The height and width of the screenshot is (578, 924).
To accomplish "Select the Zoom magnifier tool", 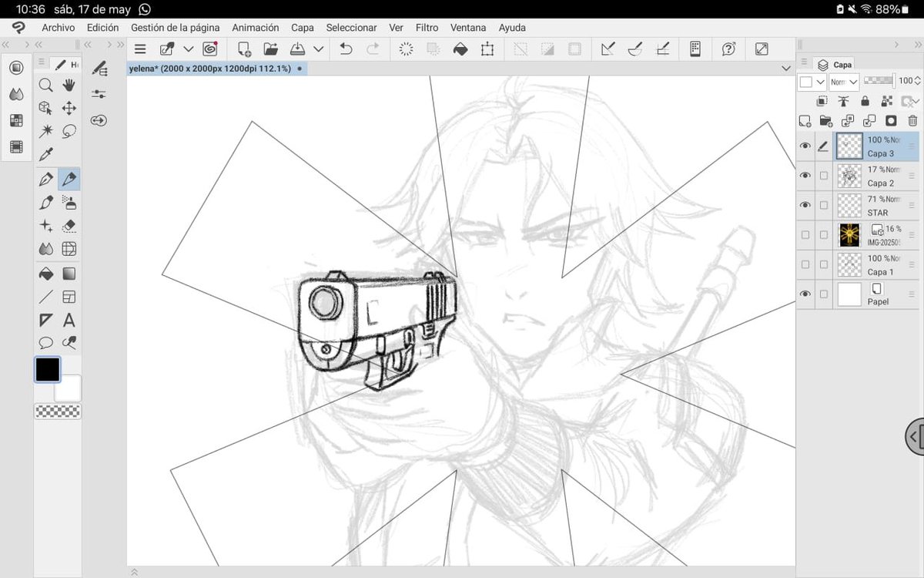I will click(46, 85).
